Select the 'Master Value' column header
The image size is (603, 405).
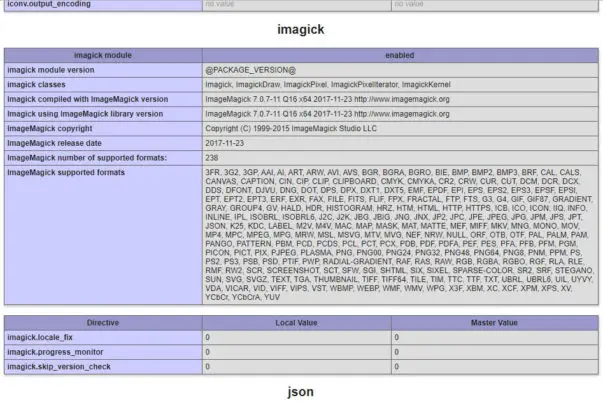click(x=495, y=323)
